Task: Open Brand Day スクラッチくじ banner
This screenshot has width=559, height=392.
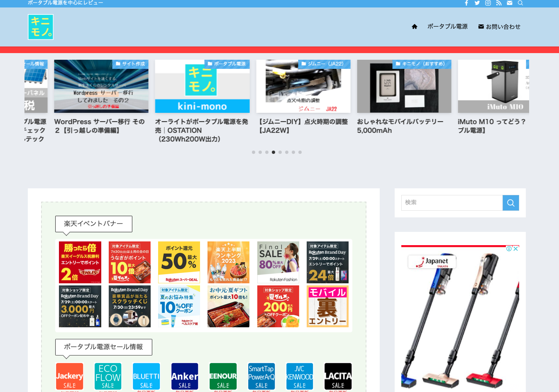Action: pos(129,306)
